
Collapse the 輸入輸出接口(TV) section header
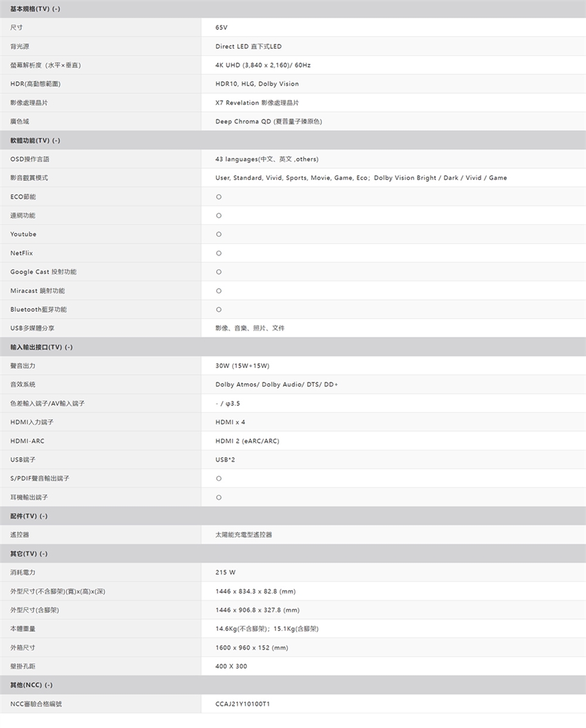(41, 347)
